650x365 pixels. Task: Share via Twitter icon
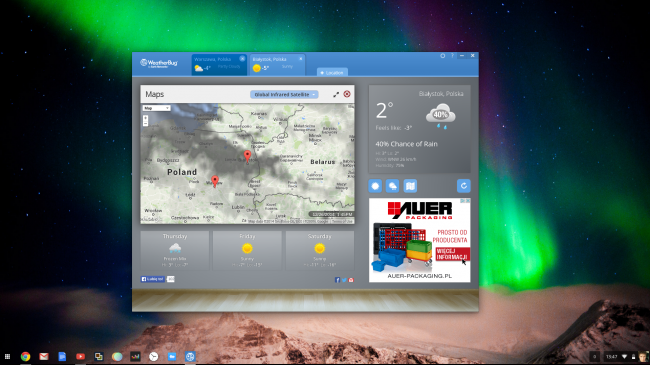pyautogui.click(x=344, y=280)
